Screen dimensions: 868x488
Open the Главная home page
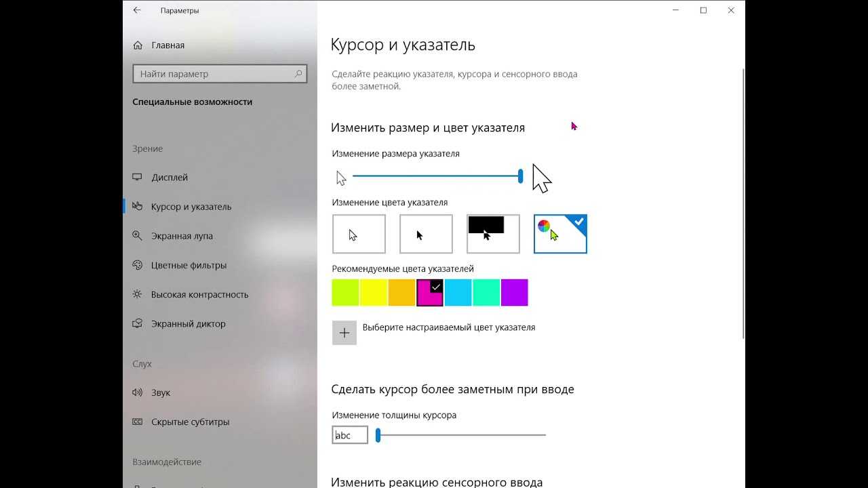tap(159, 45)
